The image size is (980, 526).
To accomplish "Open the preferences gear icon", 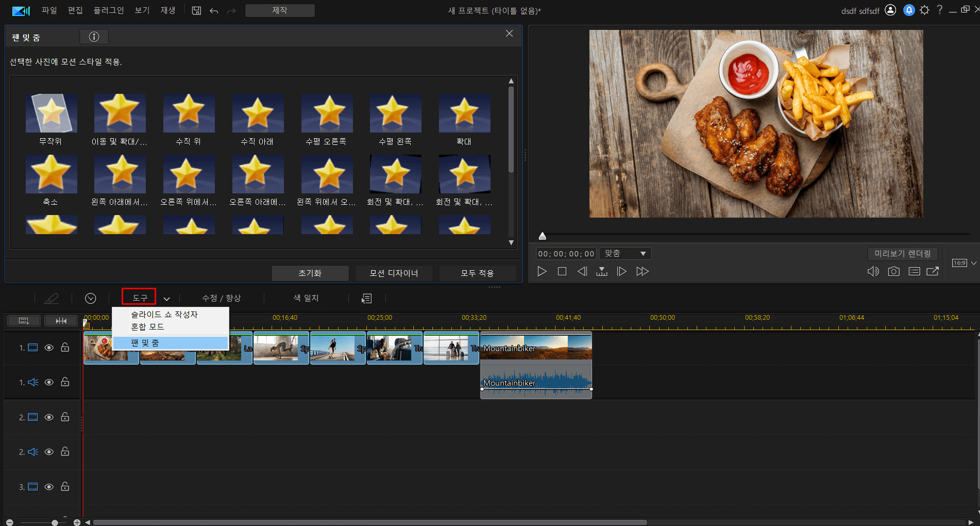I will 924,10.
